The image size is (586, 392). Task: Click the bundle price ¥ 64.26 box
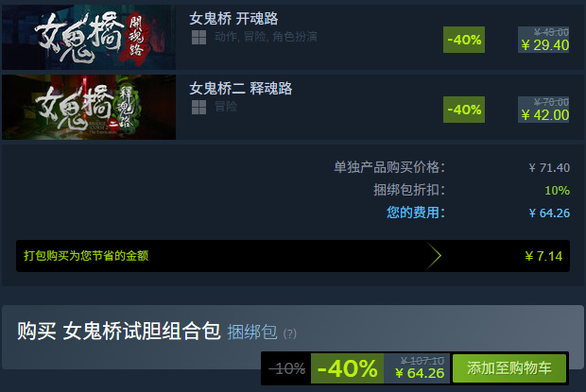416,368
